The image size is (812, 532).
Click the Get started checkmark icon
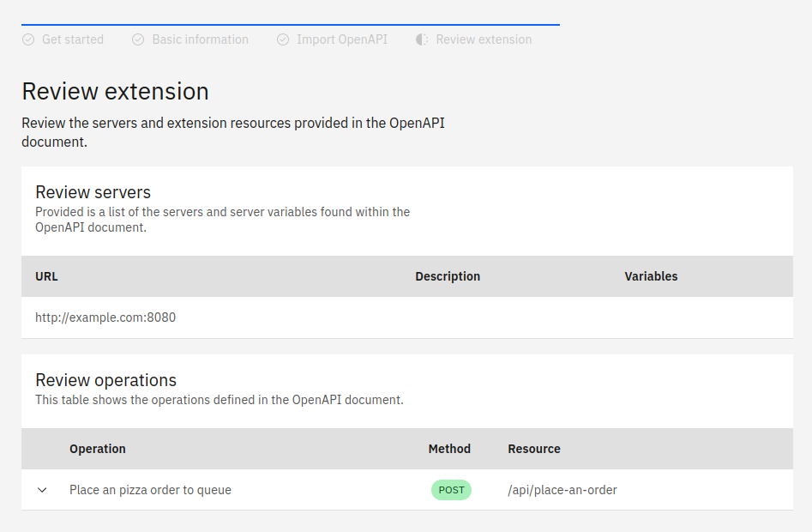click(28, 39)
